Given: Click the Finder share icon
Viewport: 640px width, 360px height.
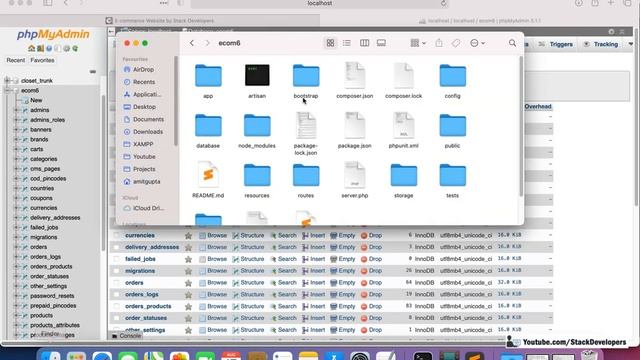Looking at the screenshot, I should point(439,43).
